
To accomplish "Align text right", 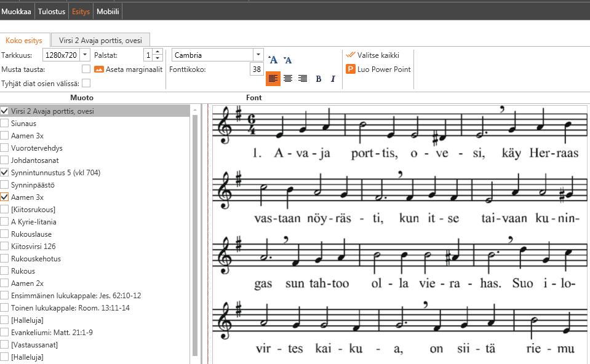I will [303, 79].
